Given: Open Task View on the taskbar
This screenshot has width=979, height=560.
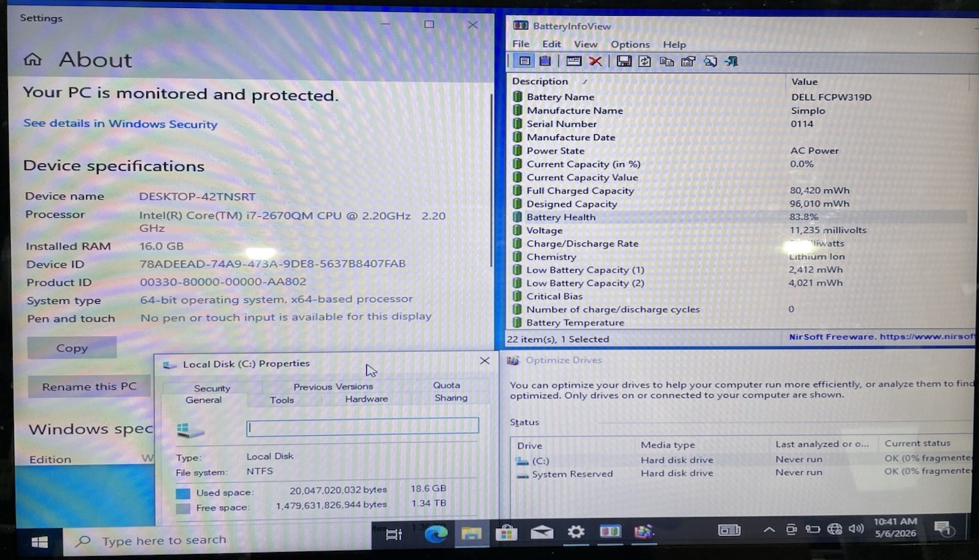Looking at the screenshot, I should point(394,534).
